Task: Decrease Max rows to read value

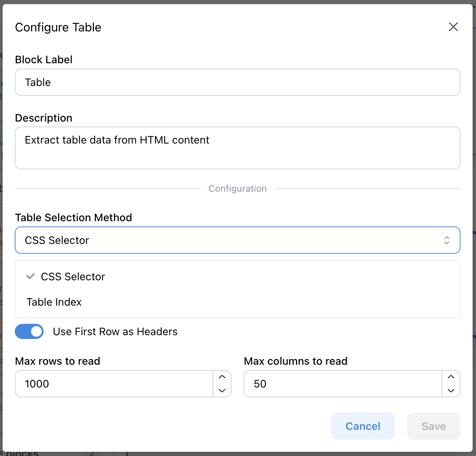Action: (x=222, y=390)
